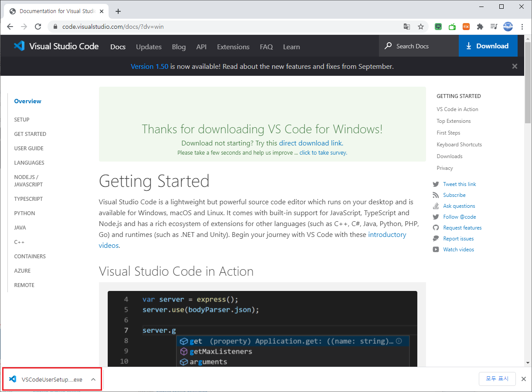The image size is (532, 392).
Task: Expand SETUP section in sidebar
Action: [22, 119]
